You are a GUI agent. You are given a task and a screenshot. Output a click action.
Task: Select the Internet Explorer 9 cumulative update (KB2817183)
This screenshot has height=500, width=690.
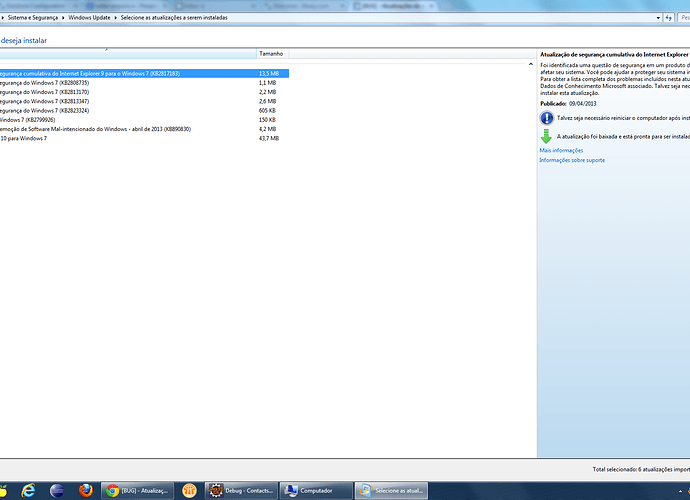pyautogui.click(x=144, y=74)
